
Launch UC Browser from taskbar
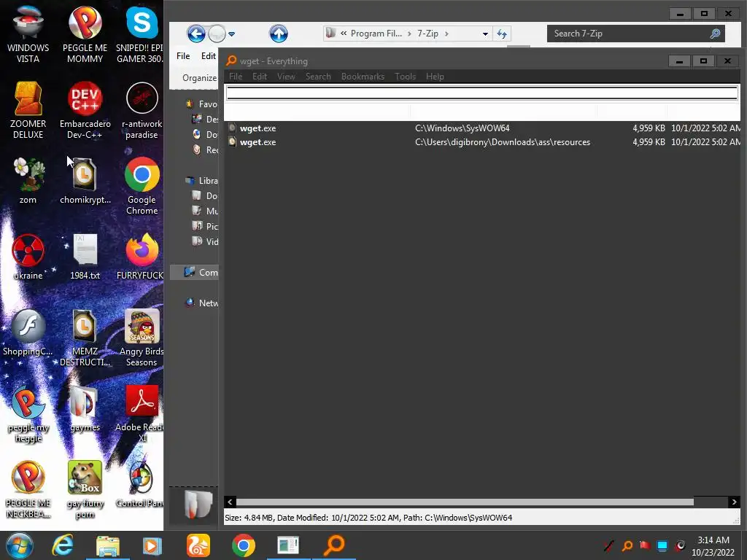pyautogui.click(x=198, y=545)
